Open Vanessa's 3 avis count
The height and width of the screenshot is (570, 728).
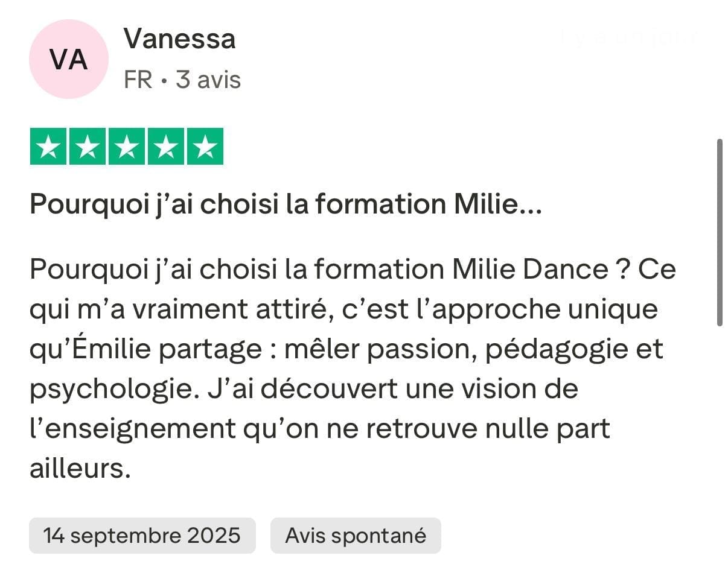coord(208,80)
